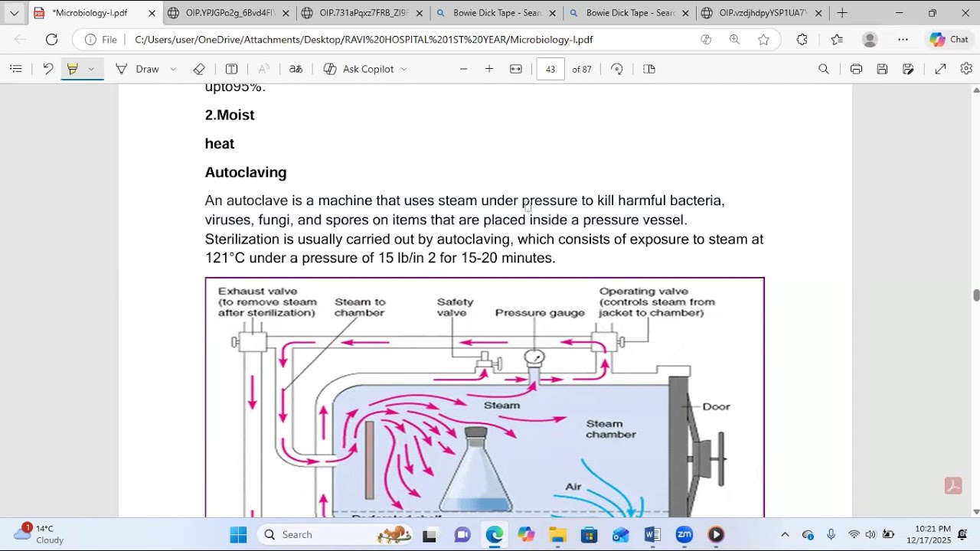Image resolution: width=980 pixels, height=551 pixels.
Task: Open Task View on the taskbar
Action: (430, 534)
